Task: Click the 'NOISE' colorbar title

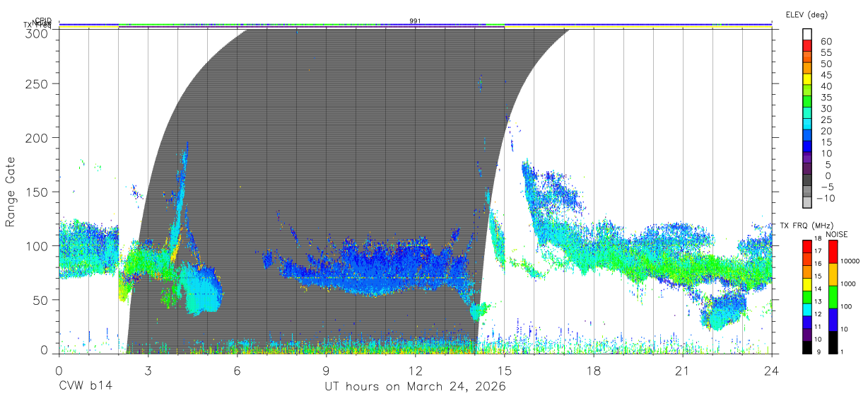Action: (x=837, y=234)
